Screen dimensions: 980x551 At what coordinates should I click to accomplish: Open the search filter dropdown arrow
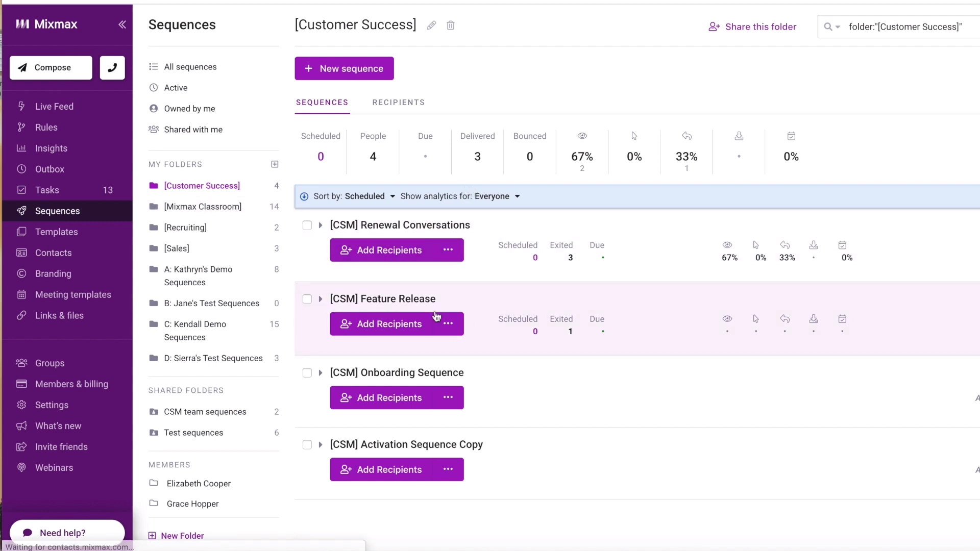coord(838,27)
